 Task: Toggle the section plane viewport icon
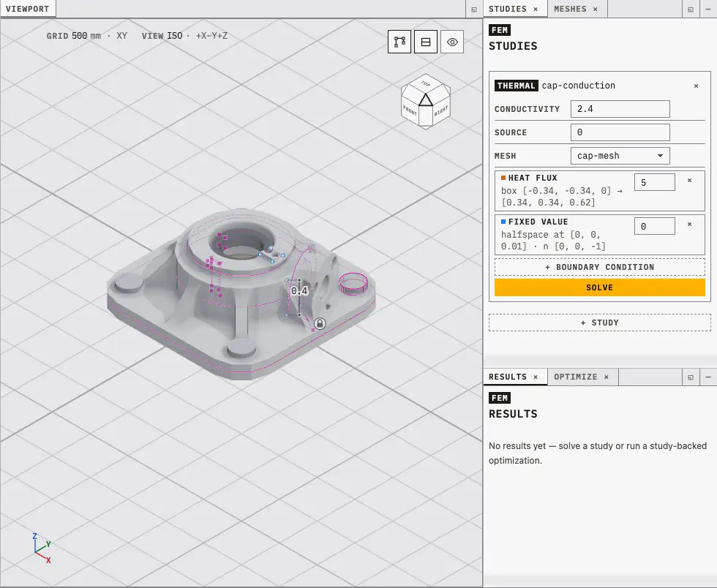[426, 42]
